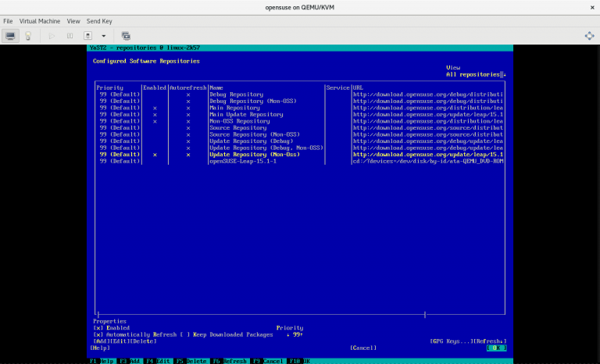This screenshot has width=600, height=364.
Task: Show virtual hardware details lightbulb icon
Action: (28, 36)
